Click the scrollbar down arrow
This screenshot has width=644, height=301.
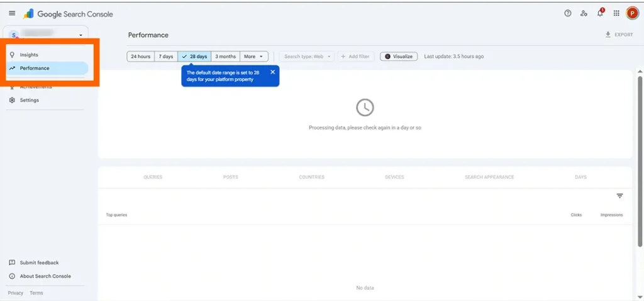point(640,297)
